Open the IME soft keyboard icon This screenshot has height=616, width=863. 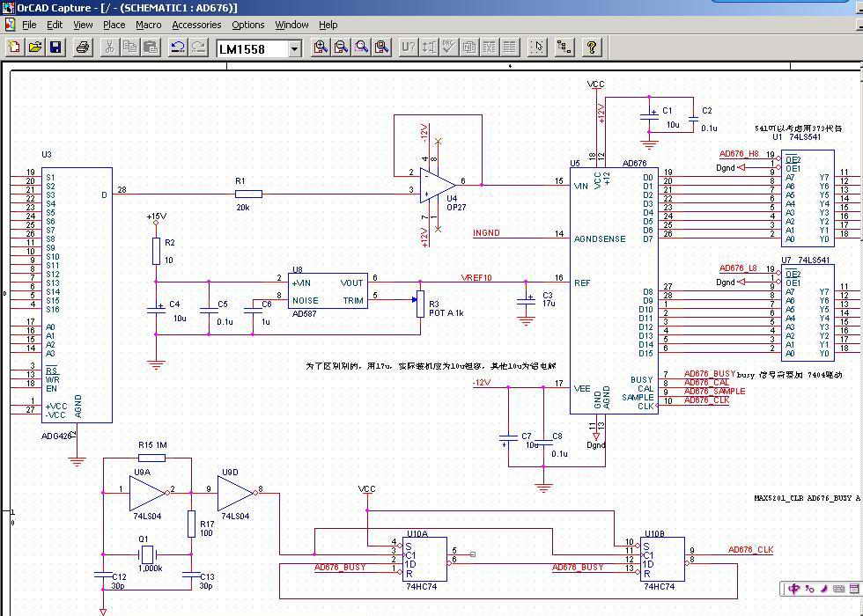pyautogui.click(x=838, y=589)
